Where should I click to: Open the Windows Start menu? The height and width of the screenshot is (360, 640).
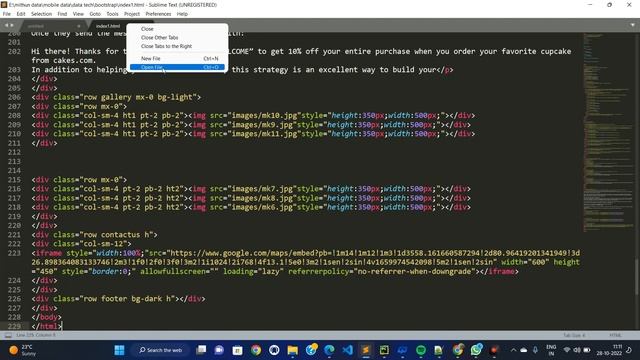tap(119, 350)
